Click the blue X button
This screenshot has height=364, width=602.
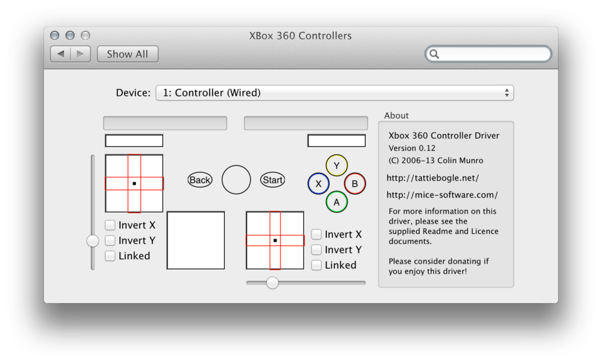(x=319, y=183)
